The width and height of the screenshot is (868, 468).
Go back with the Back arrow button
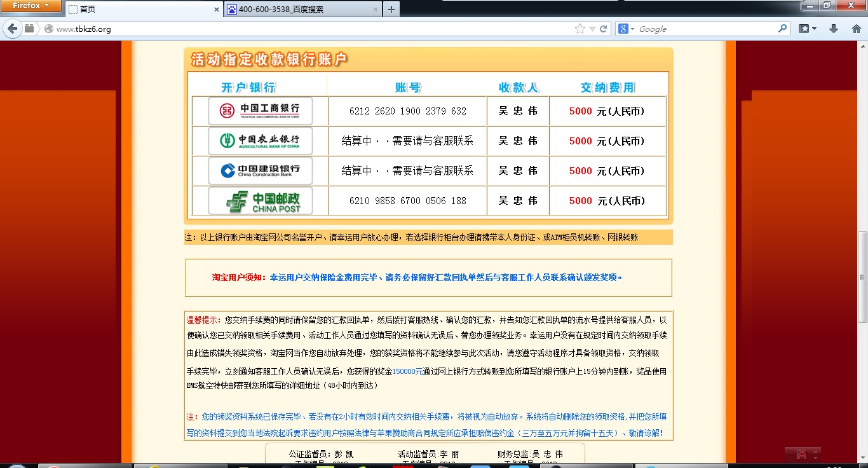pos(12,29)
